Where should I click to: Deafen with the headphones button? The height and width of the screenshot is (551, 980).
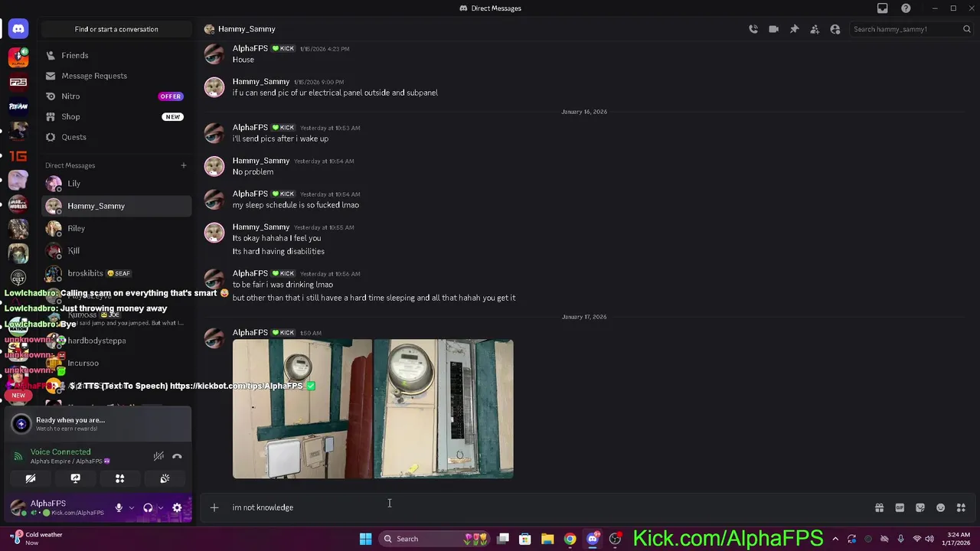tap(148, 507)
